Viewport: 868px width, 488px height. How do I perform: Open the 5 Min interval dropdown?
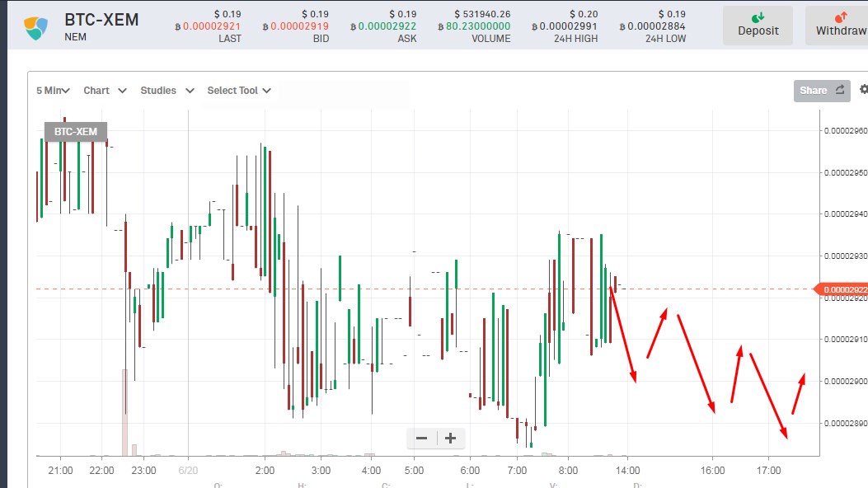(x=53, y=90)
